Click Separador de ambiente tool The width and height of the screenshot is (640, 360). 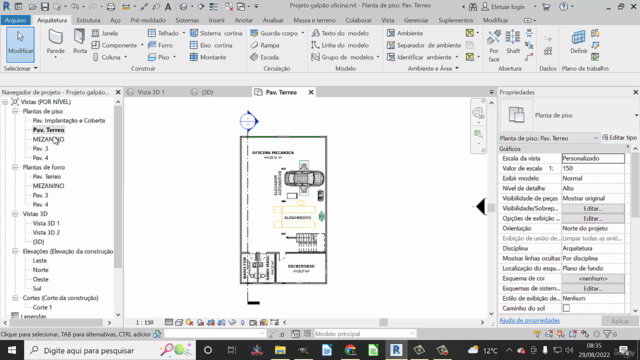[x=424, y=45]
